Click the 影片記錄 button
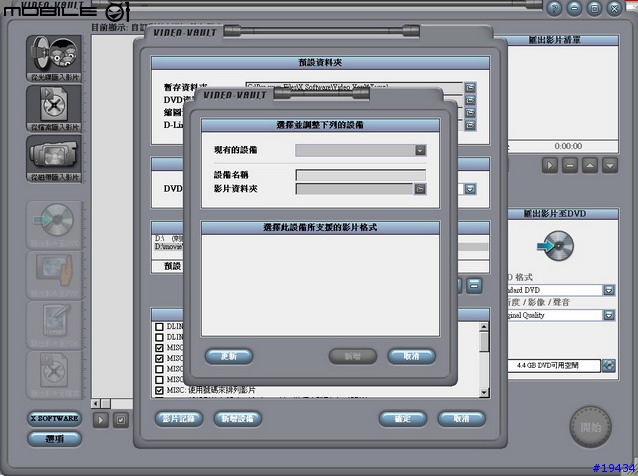 tap(179, 418)
